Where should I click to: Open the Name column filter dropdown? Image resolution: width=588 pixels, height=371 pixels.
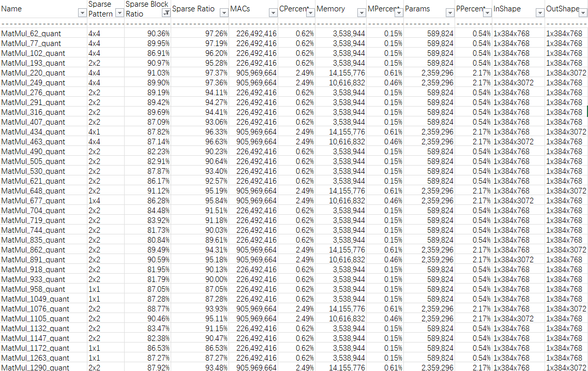82,13
